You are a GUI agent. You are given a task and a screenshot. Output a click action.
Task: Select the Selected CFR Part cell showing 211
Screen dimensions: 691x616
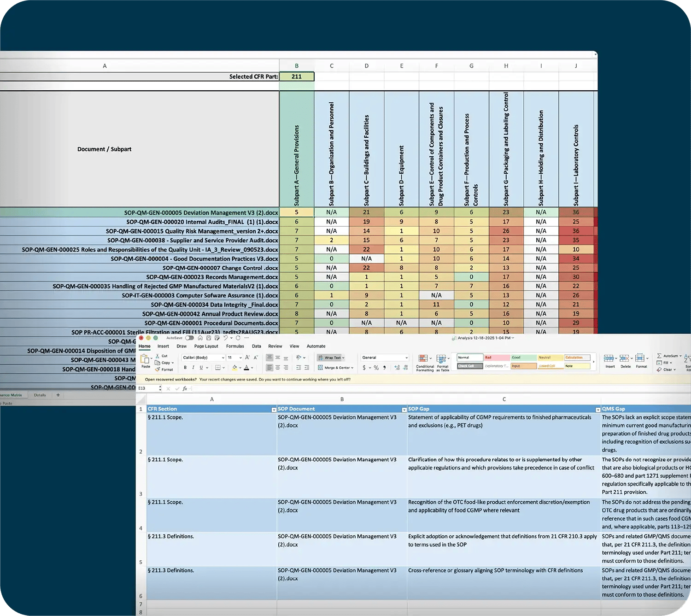tap(297, 76)
